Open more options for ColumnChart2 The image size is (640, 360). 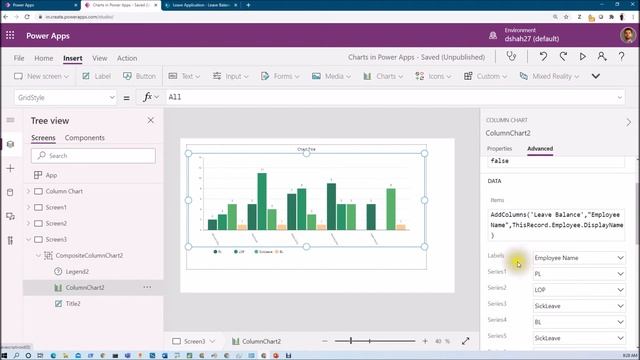(147, 287)
